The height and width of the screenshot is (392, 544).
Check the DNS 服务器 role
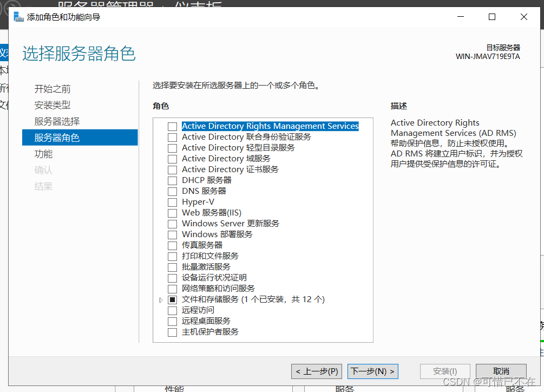pos(173,191)
